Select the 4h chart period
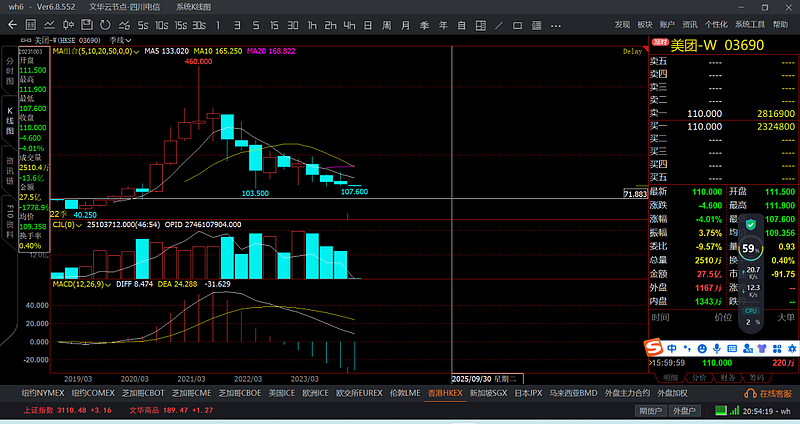 349,25
